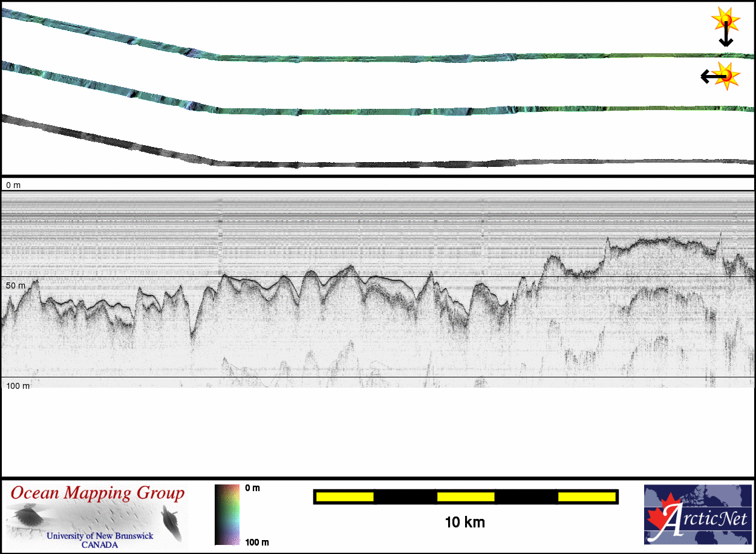Click the "10 km" scale label
The image size is (756, 554).
[x=464, y=522]
